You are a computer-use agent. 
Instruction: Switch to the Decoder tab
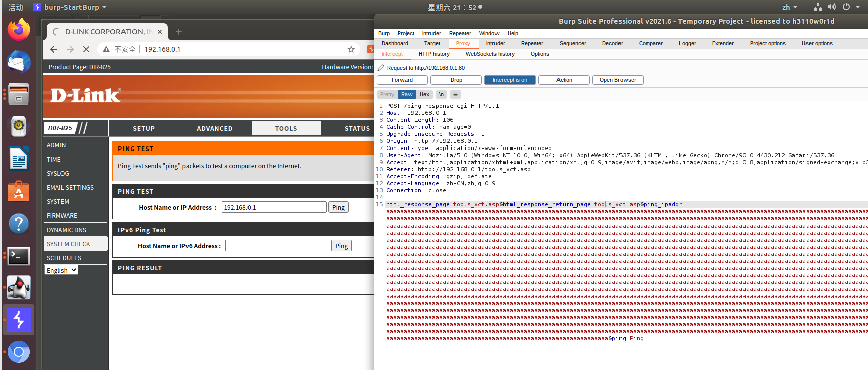612,43
